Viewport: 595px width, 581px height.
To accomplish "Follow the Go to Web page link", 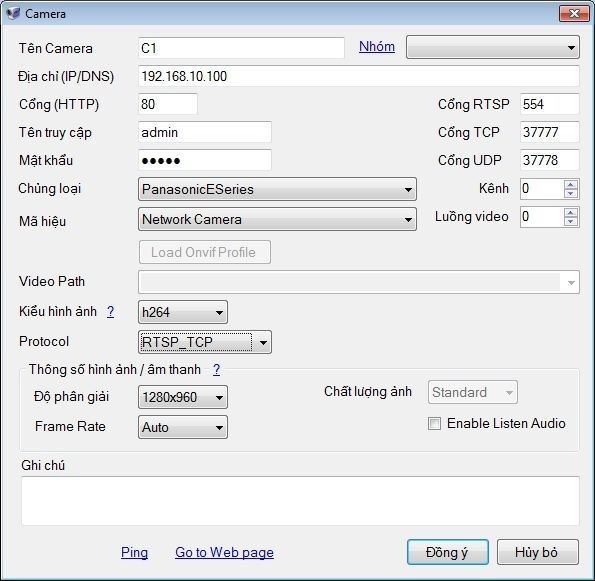I will (x=224, y=552).
